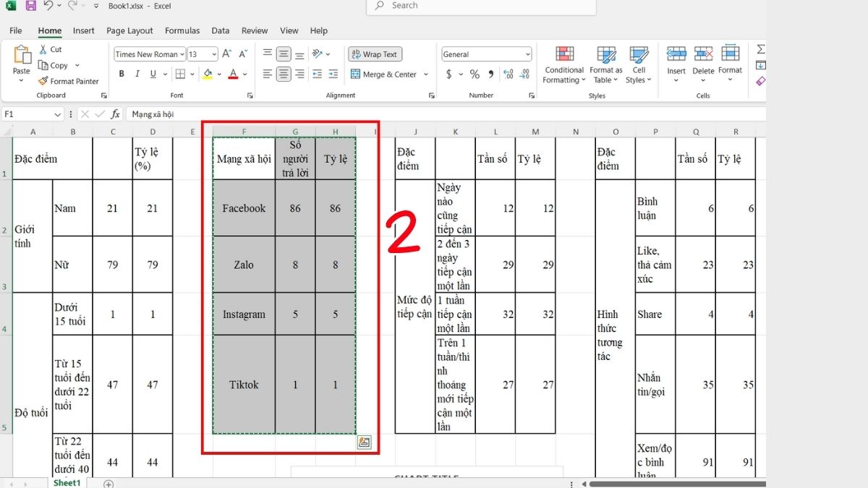Click the Increase Decimal icon

508,74
